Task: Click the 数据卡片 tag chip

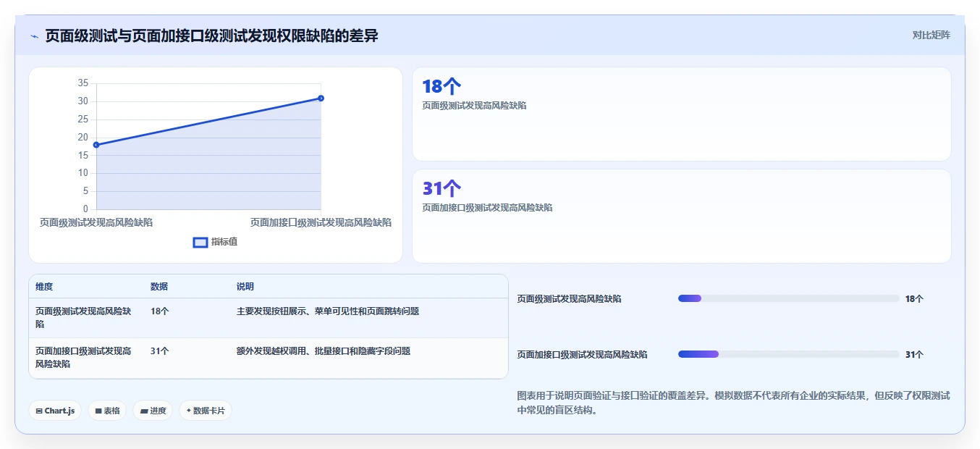Action: coord(206,411)
